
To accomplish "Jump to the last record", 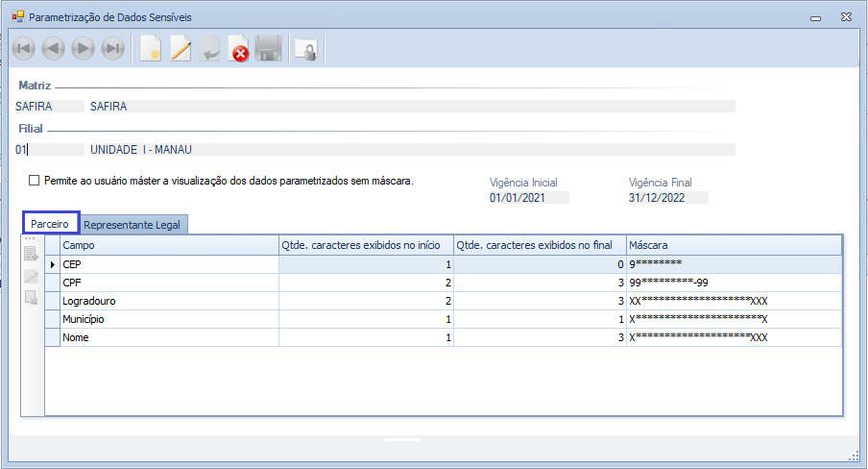I will (112, 49).
